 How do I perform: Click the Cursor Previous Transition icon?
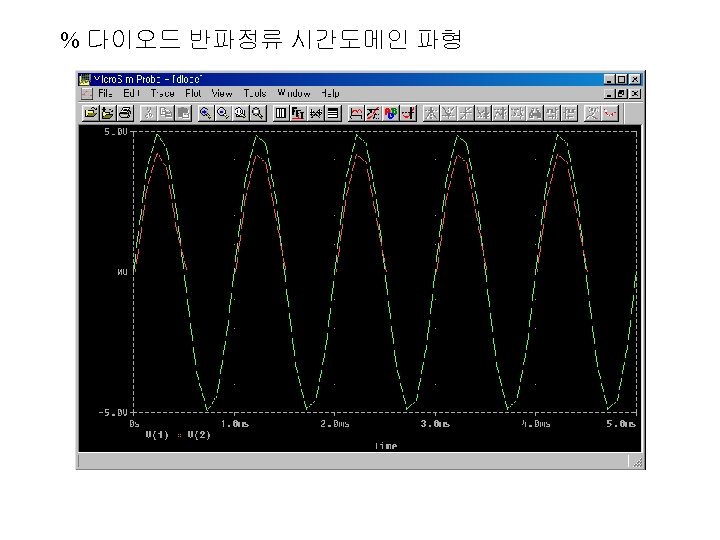pyautogui.click(x=569, y=113)
